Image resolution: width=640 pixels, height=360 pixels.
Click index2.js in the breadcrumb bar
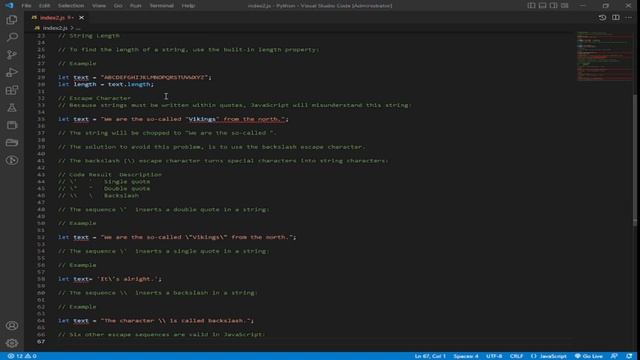[55, 28]
